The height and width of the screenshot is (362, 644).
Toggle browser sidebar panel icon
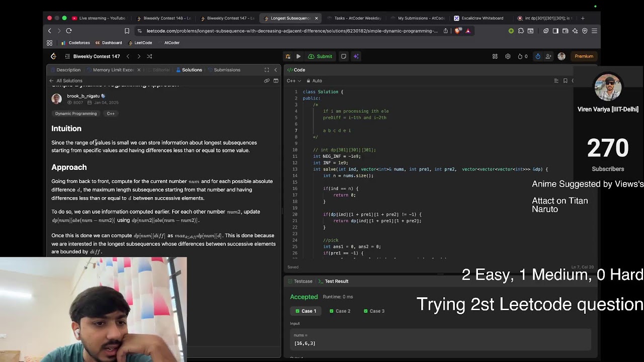(555, 31)
